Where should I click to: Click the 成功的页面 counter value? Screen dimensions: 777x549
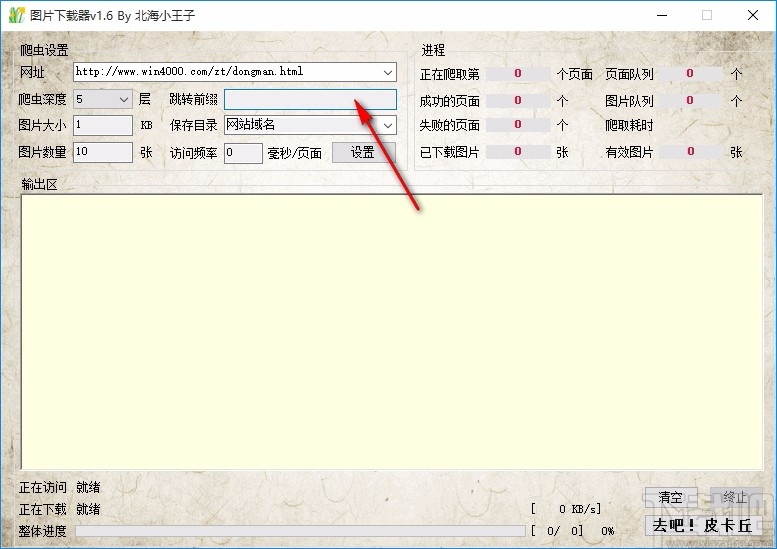point(517,101)
